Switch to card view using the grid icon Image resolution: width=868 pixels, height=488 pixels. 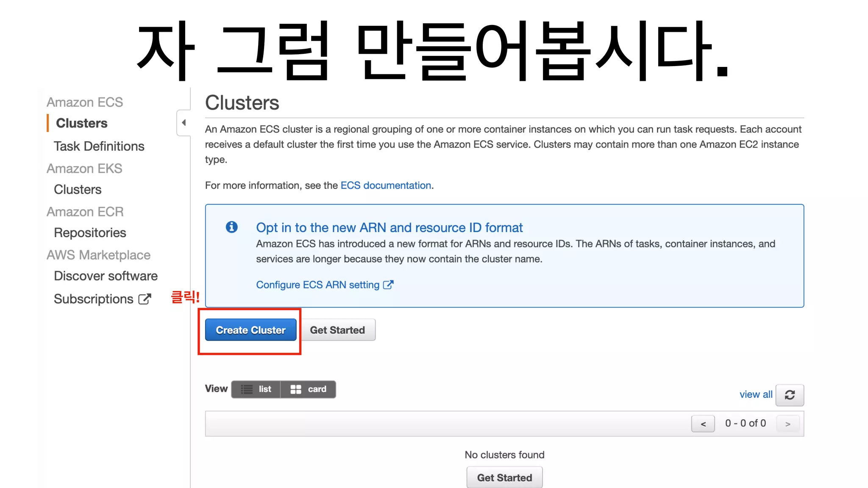coord(296,389)
